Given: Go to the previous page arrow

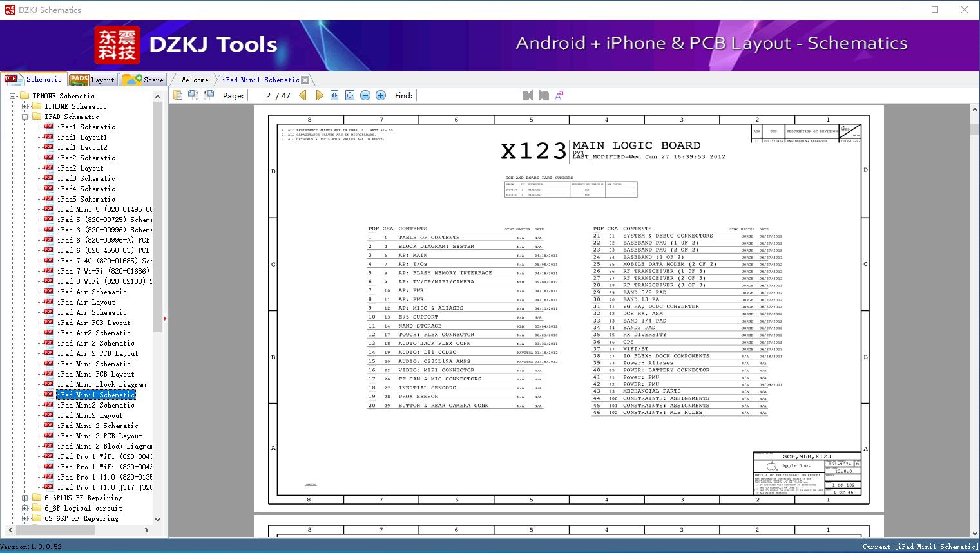Looking at the screenshot, I should (x=303, y=95).
